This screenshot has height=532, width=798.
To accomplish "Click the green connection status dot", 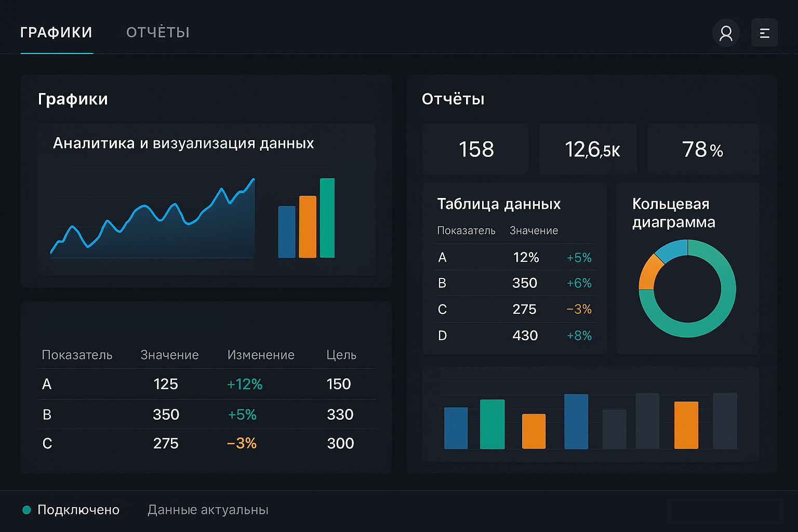I will tap(26, 510).
